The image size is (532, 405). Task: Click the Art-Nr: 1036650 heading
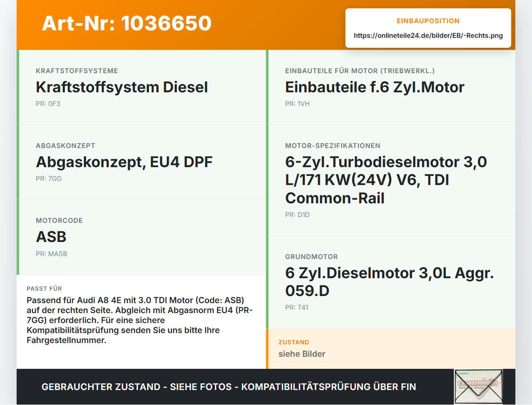tap(127, 23)
